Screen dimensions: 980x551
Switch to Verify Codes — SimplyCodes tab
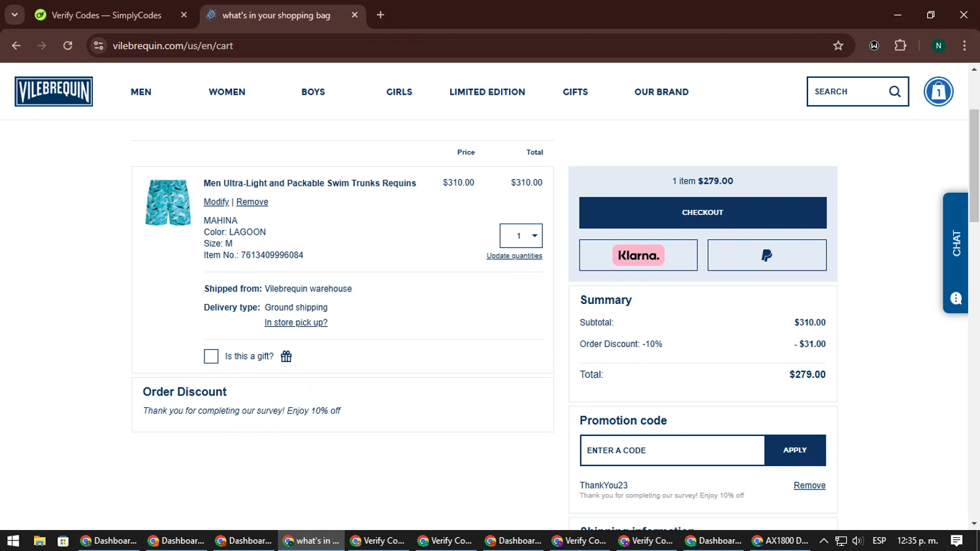tap(110, 15)
